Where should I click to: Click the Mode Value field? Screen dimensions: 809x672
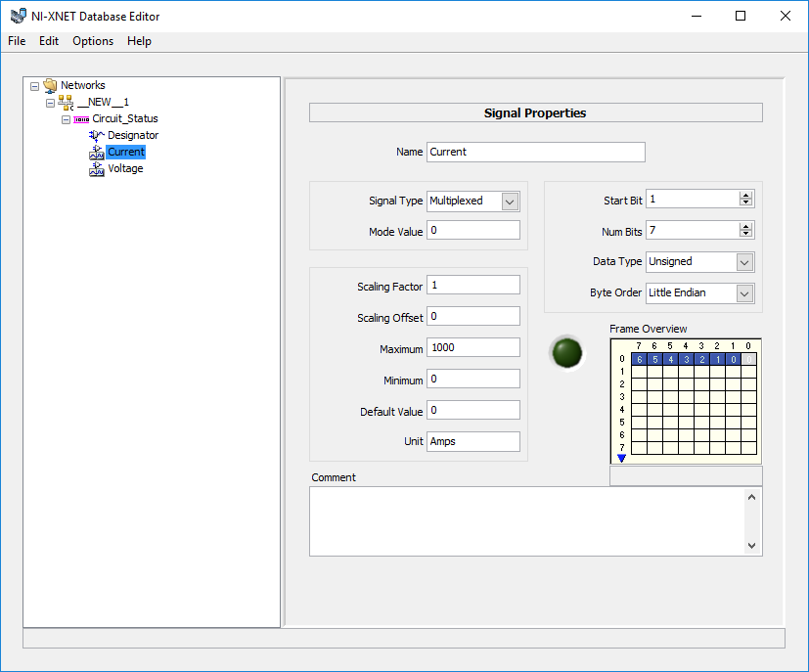(x=473, y=231)
